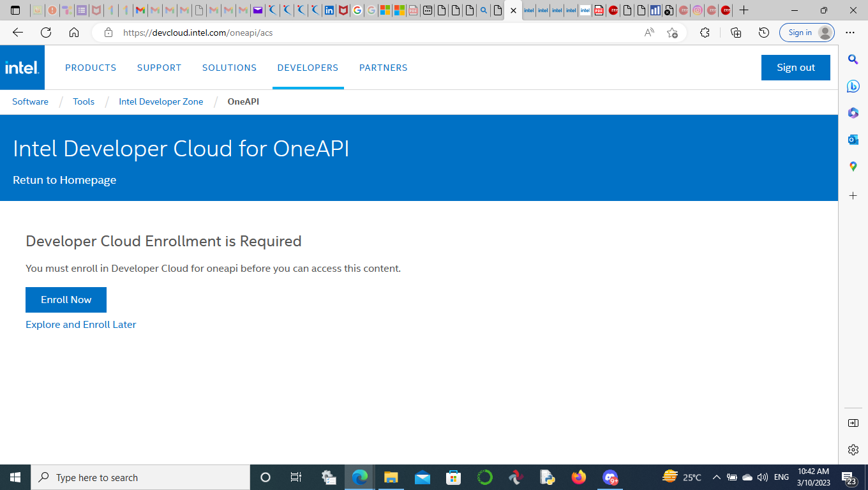Open Microsoft 365 from the sidebar
Image resolution: width=868 pixels, height=490 pixels.
coord(853,113)
